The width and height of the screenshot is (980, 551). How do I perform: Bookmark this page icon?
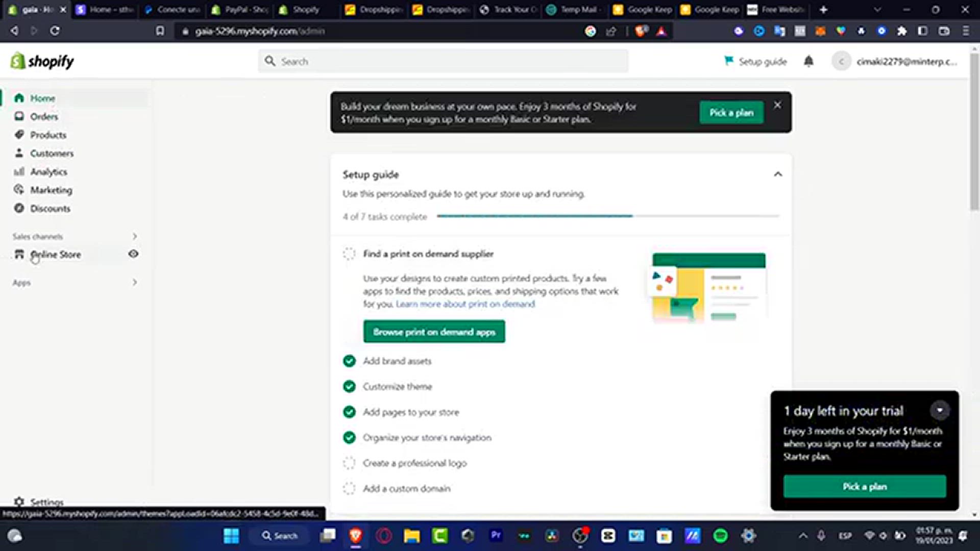click(160, 31)
